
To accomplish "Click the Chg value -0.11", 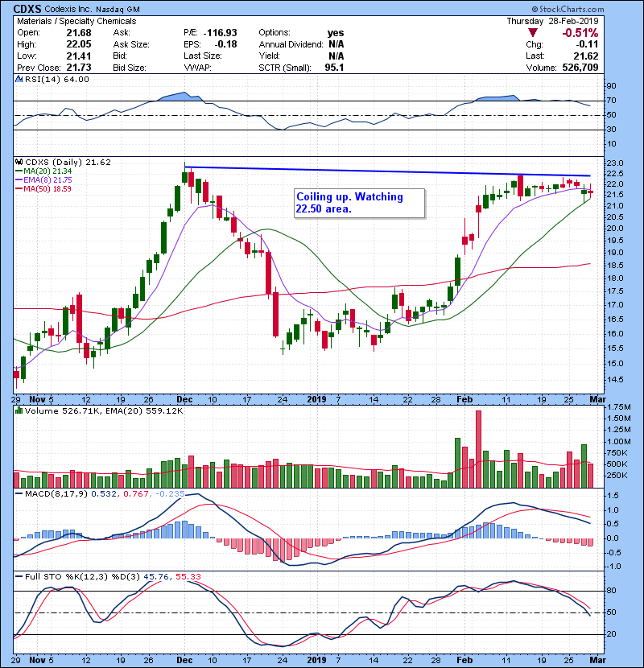I will [x=587, y=44].
